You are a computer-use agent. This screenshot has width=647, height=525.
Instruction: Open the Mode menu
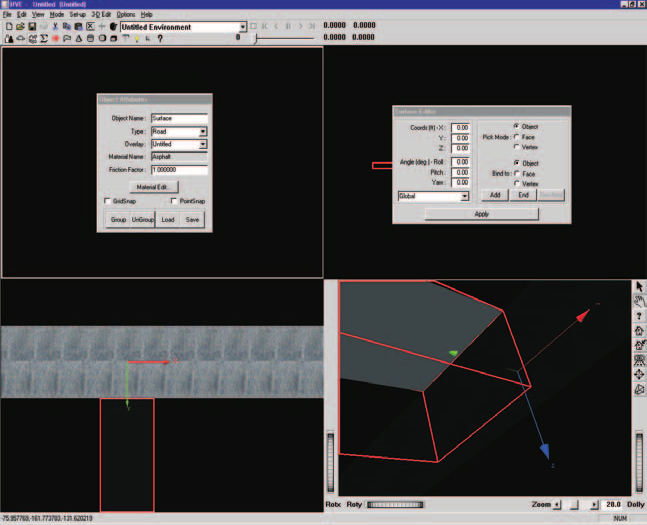point(57,14)
